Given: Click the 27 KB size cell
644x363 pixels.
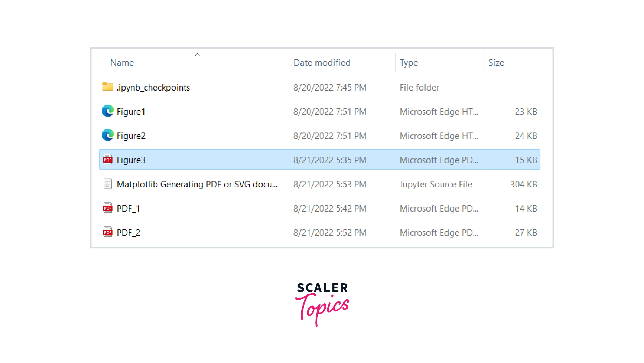Looking at the screenshot, I should click(x=526, y=233).
